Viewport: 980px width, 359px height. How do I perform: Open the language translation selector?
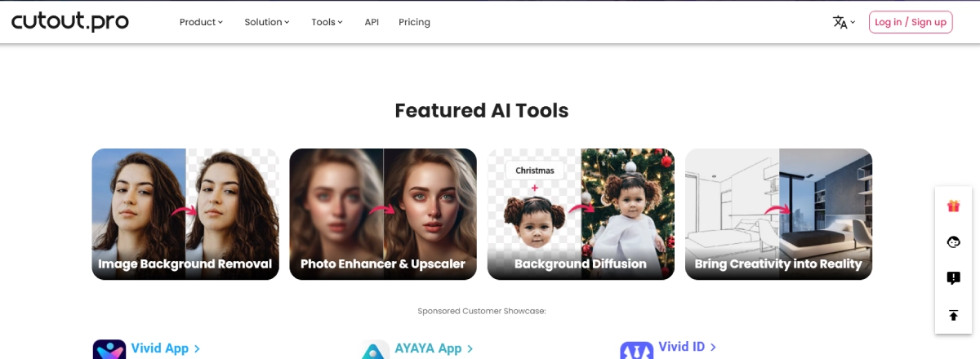pos(844,23)
